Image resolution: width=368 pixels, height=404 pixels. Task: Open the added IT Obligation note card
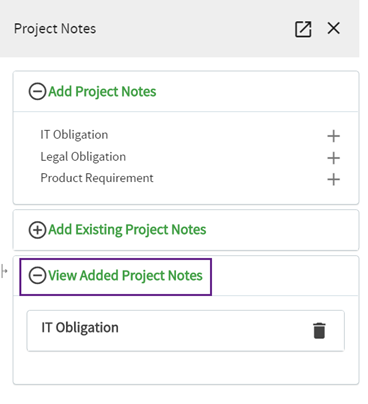(186, 331)
